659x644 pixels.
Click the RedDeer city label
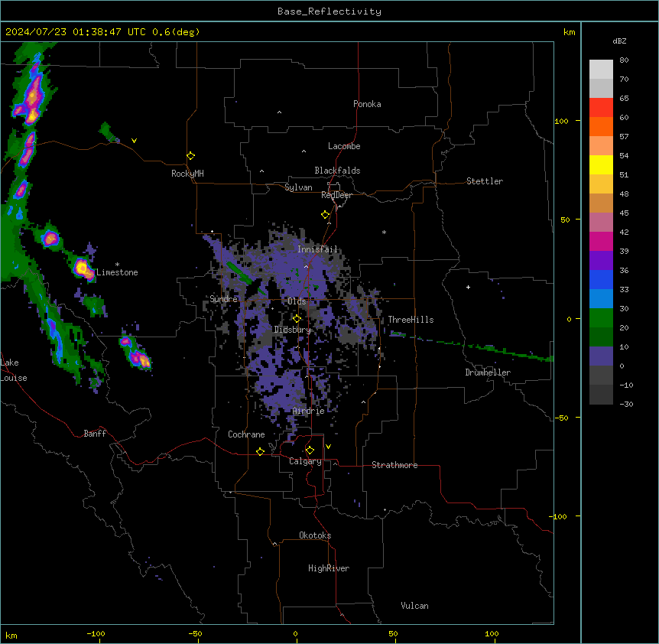(x=336, y=195)
